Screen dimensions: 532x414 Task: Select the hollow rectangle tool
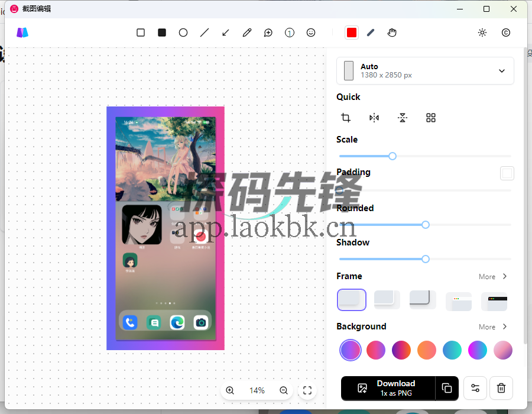click(x=141, y=33)
